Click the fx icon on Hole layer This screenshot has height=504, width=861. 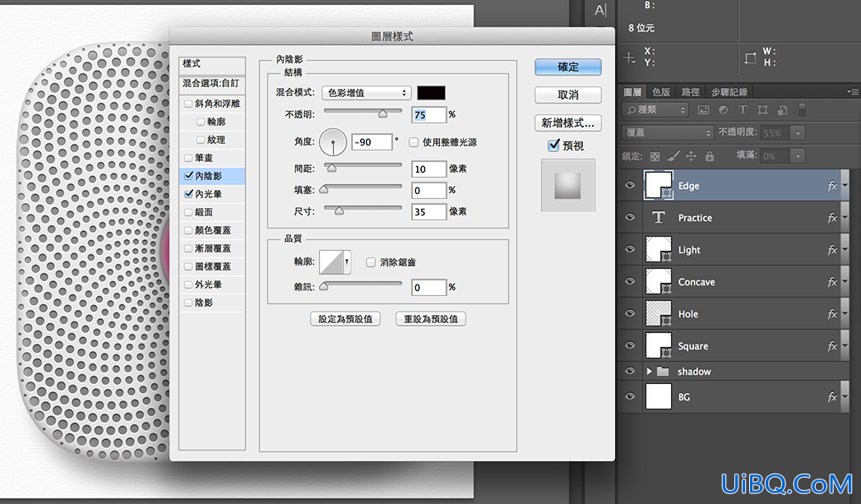832,314
